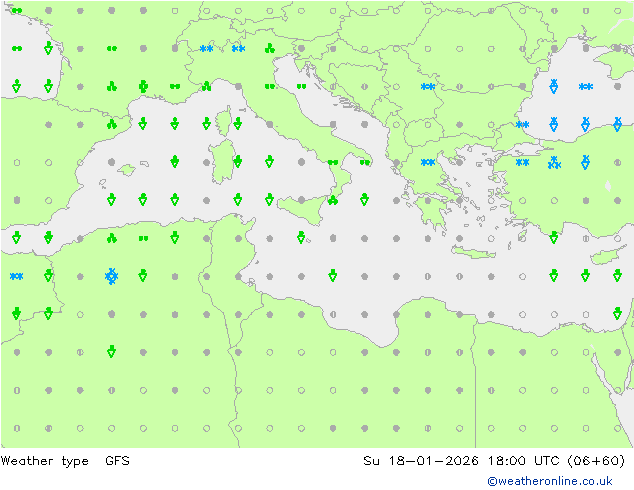Click the green shower symbol near Egypt's Sinai coast
634x490 pixels.
coord(617,313)
